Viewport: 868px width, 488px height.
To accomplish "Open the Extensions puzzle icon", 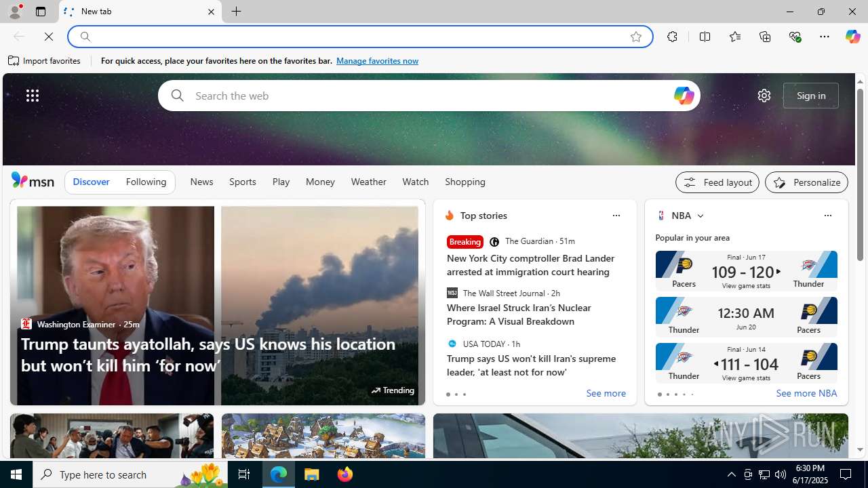I will click(672, 37).
